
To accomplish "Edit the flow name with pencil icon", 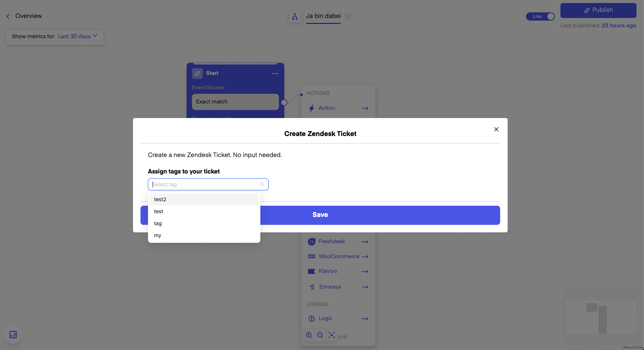I will point(348,16).
